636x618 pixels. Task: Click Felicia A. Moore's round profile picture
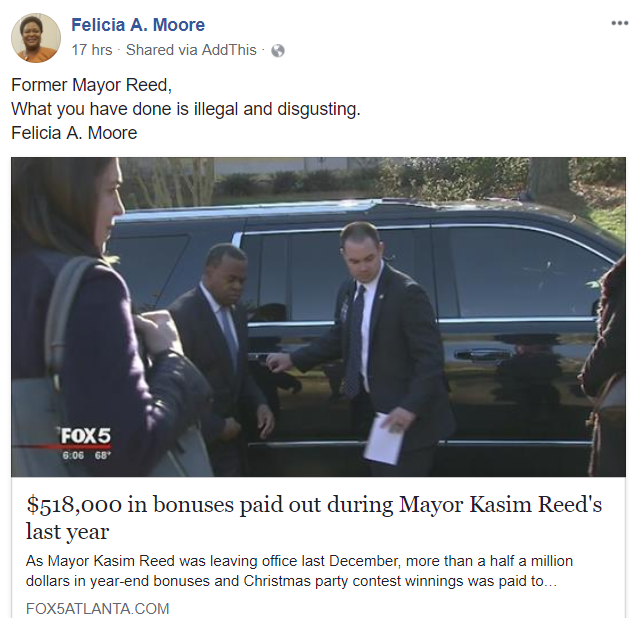[36, 38]
